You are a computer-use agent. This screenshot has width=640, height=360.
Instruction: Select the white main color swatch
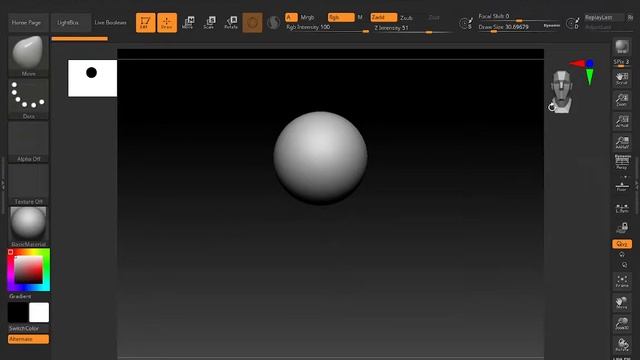pos(39,312)
